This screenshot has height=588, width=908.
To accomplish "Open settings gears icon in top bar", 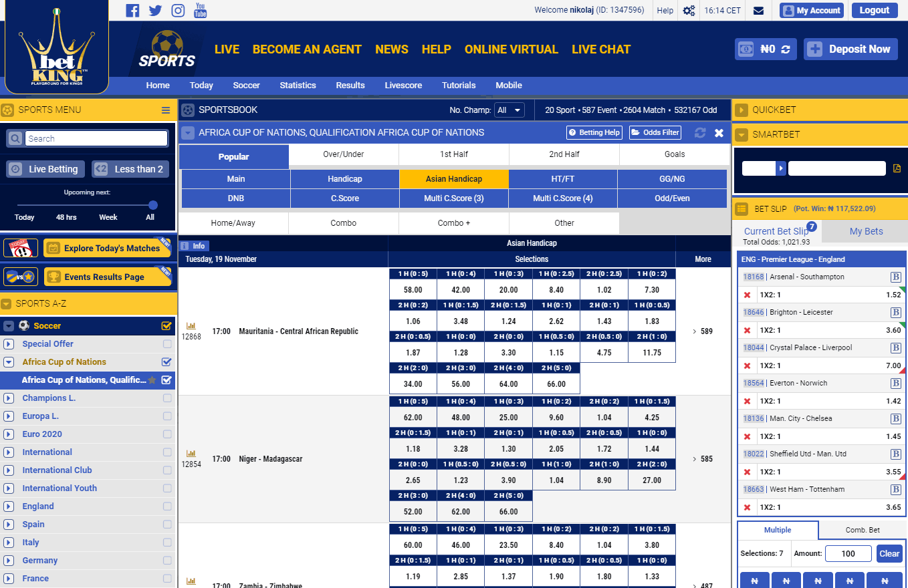I will 689,10.
